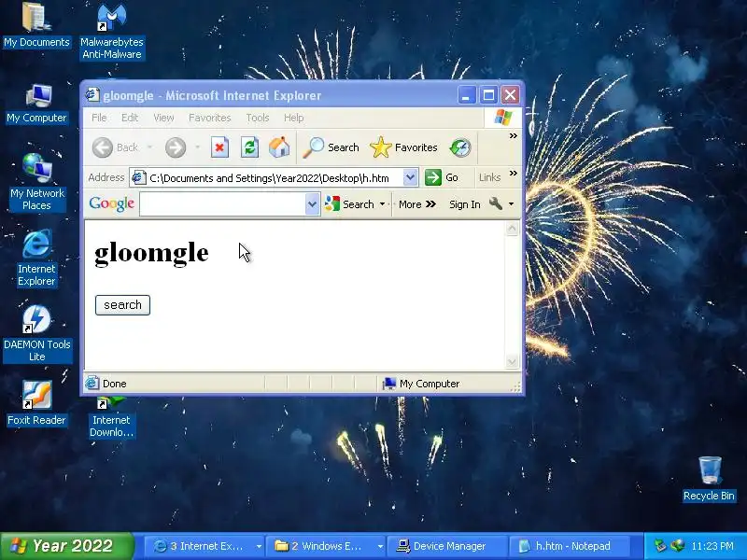Open the File menu
This screenshot has height=560, width=747.
coord(99,118)
